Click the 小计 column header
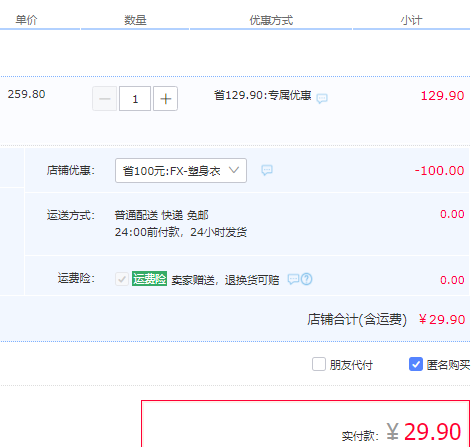 pyautogui.click(x=411, y=20)
